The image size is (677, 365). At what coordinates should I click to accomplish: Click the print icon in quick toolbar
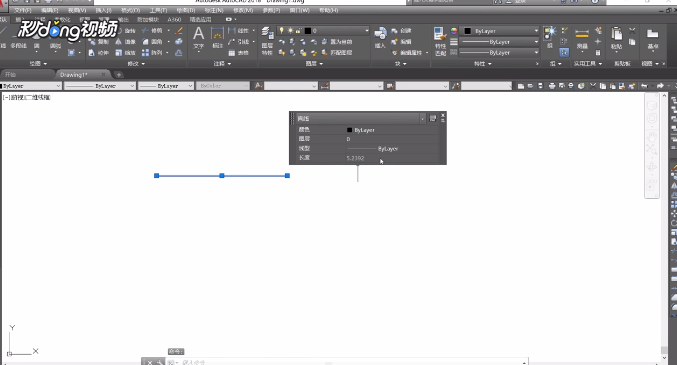[552, 86]
